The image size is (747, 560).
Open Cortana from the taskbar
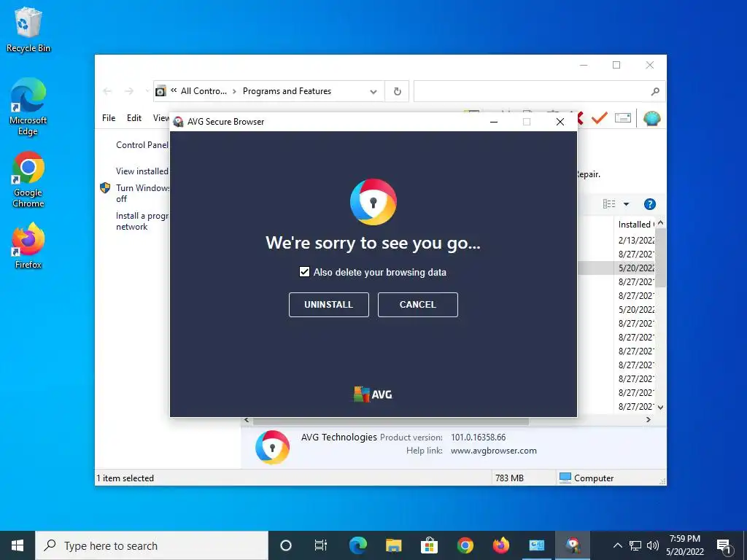coord(286,545)
